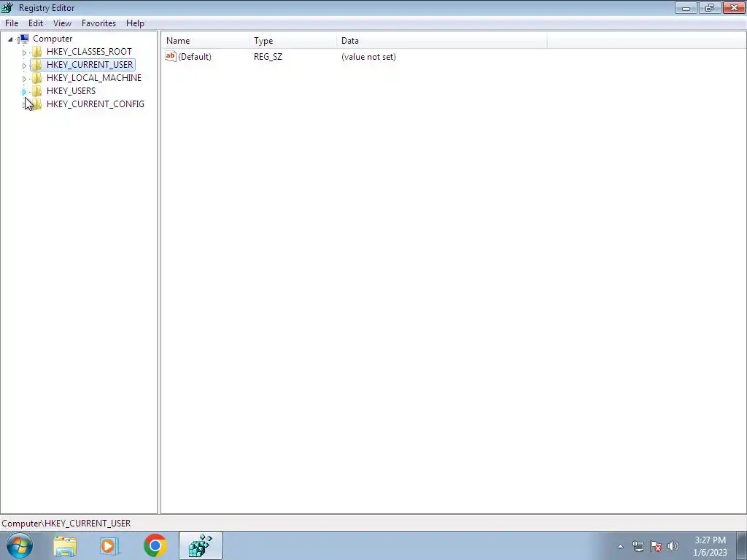Select the HKEY_CURRENT_CONFIG key
The height and width of the screenshot is (560, 747).
click(x=96, y=104)
